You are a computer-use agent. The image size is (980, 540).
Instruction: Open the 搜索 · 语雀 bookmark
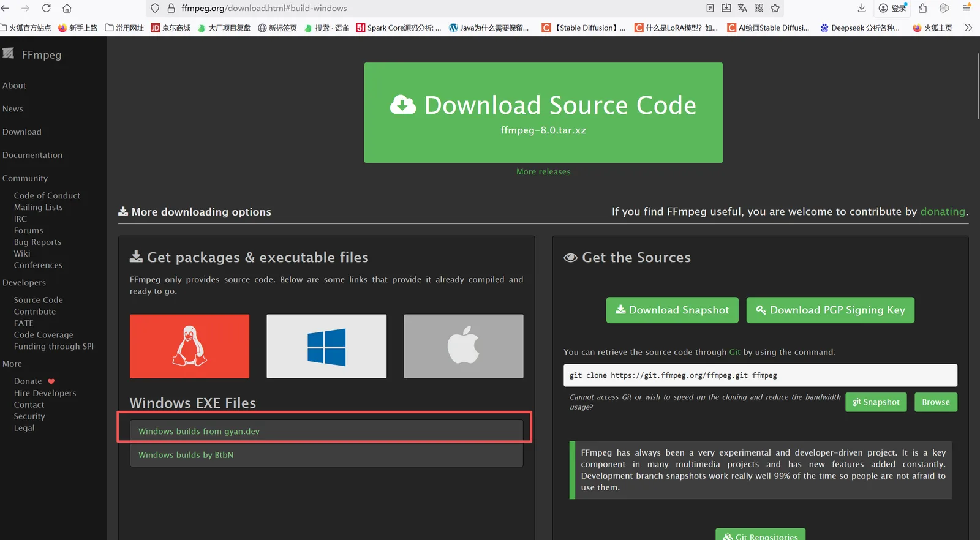(326, 28)
